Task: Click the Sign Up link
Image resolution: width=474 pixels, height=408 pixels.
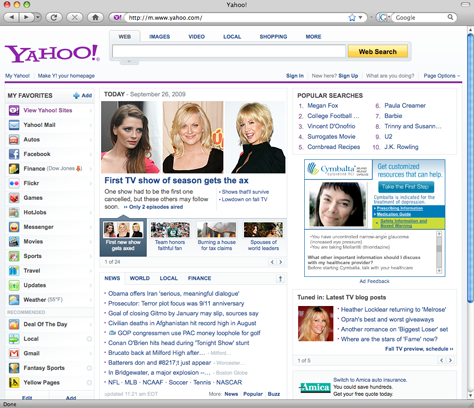Action: (x=348, y=76)
